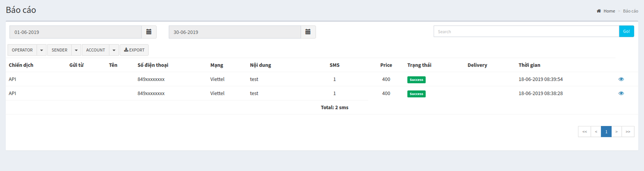Click the OPERATOR filter button
Viewport: 644px width, 171px height.
click(x=22, y=50)
